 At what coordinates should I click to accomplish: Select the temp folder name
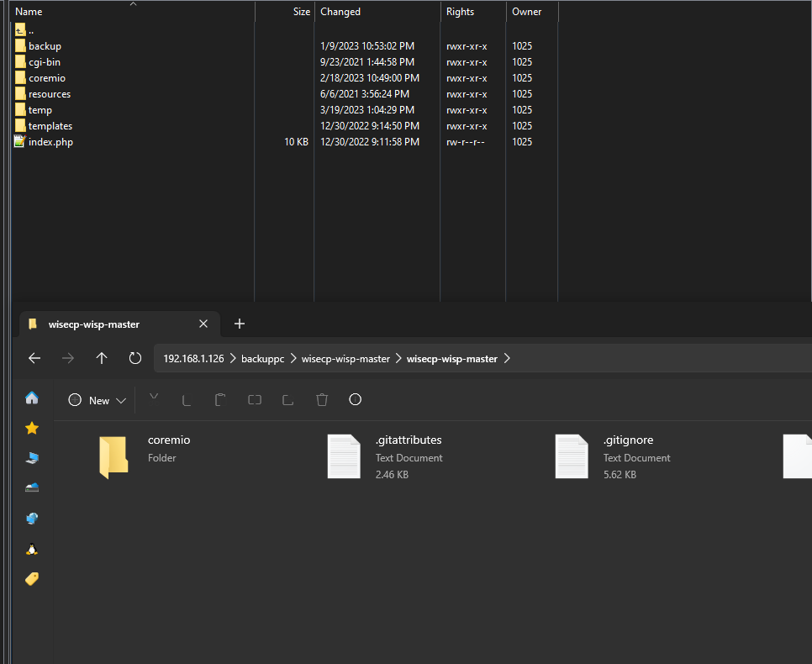[x=40, y=110]
